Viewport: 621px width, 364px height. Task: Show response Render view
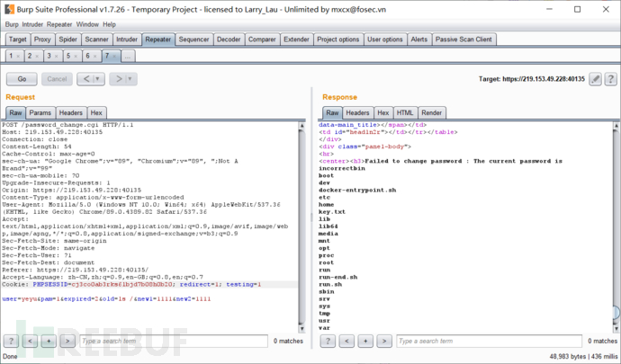click(x=432, y=112)
